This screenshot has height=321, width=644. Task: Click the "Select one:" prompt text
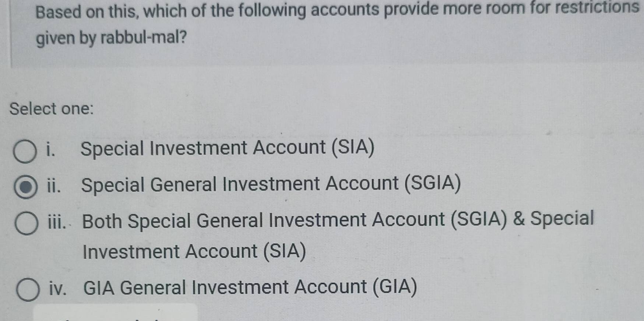click(x=52, y=109)
